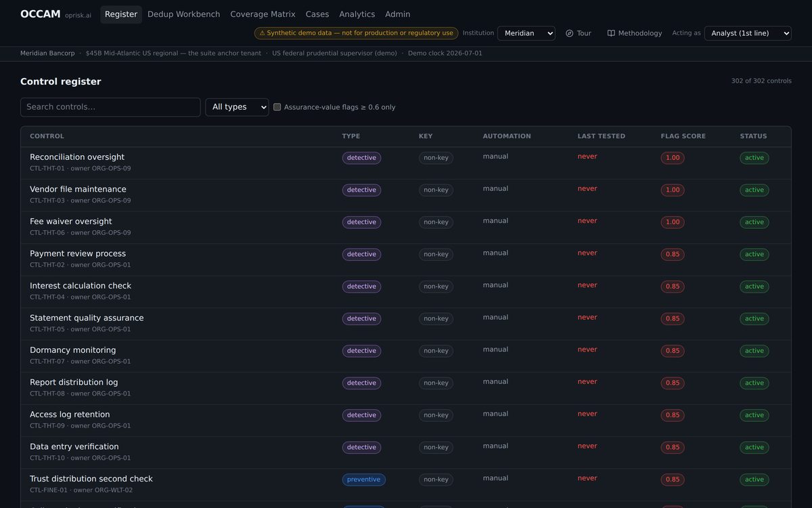Open the Acting as role dropdown
Image resolution: width=812 pixels, height=508 pixels.
(748, 33)
